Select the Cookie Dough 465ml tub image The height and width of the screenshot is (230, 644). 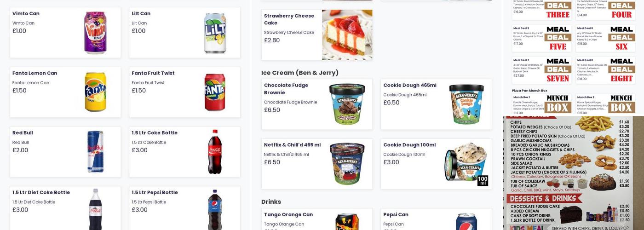[x=466, y=104]
